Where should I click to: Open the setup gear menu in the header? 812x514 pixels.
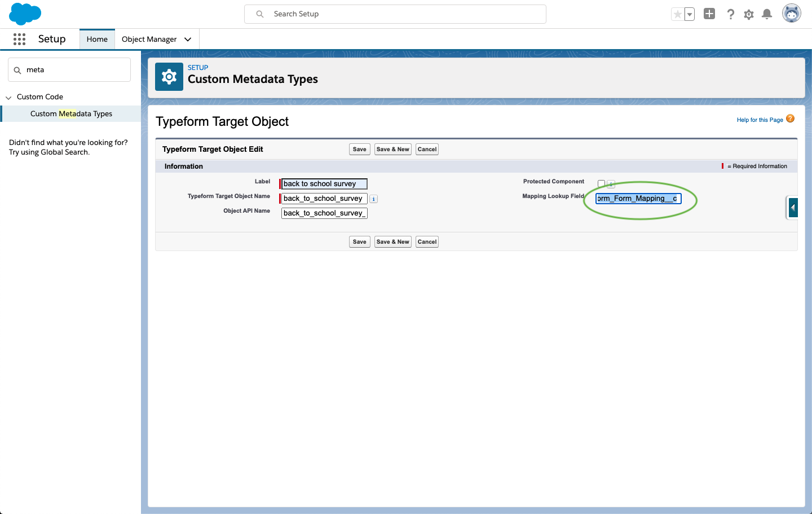(749, 15)
